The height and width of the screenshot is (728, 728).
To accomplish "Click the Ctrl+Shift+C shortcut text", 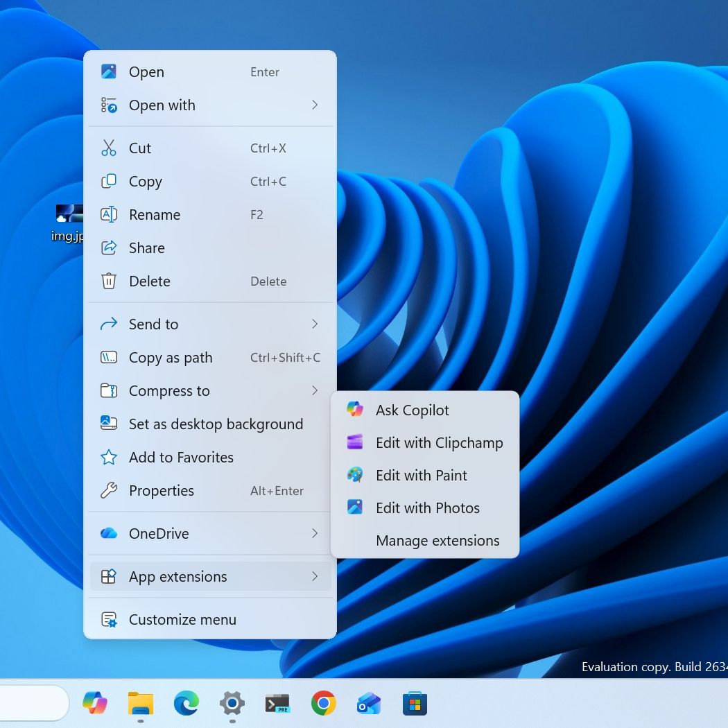I will point(285,358).
